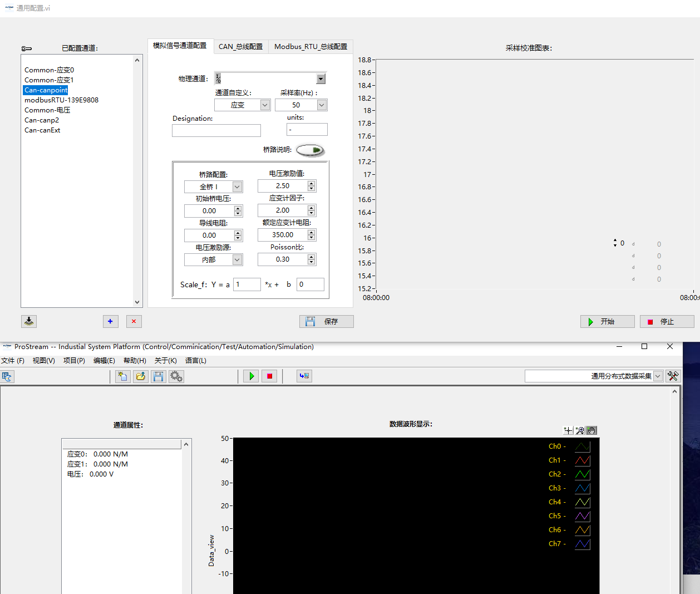Toggle the 桥路说明 switch

coord(310,150)
